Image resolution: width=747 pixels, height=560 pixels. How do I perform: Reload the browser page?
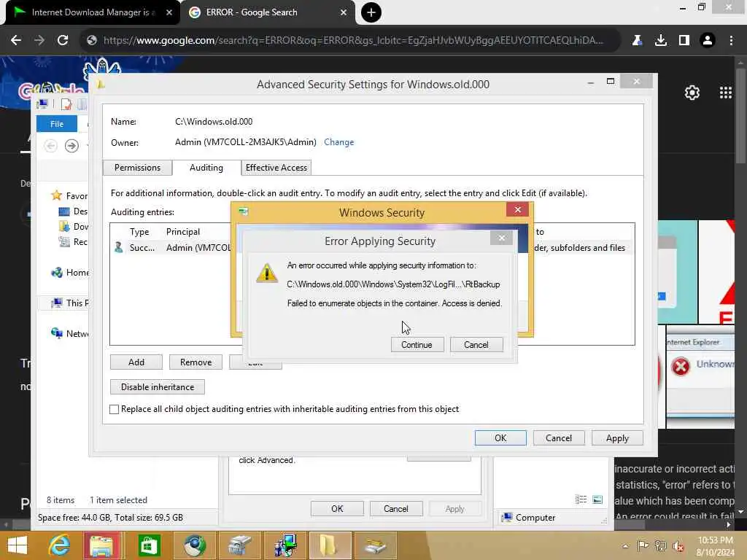(x=63, y=41)
